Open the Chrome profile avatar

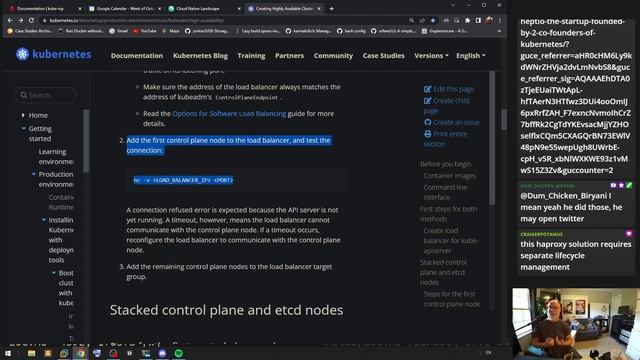489,20
